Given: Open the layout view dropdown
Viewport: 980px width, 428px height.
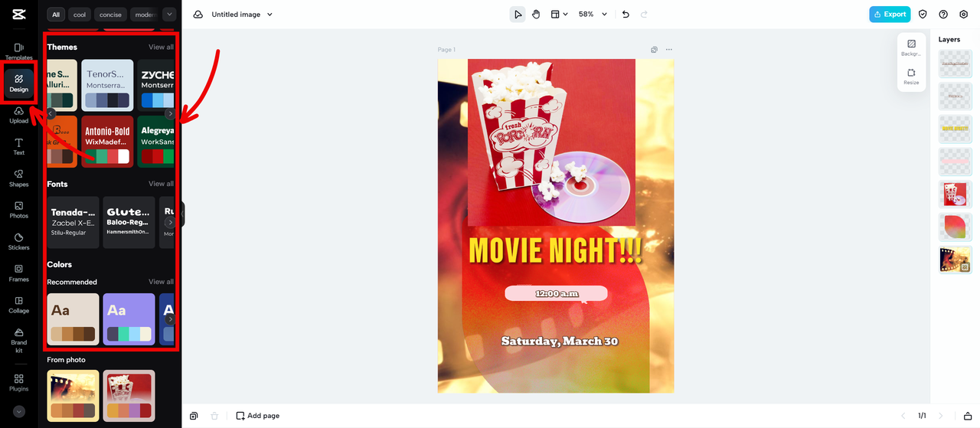Looking at the screenshot, I should click(x=560, y=14).
